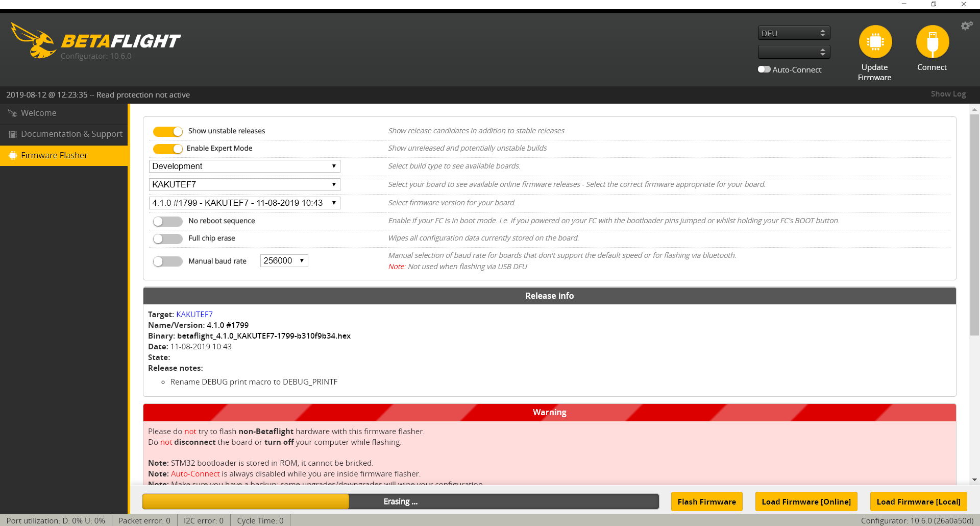Minimize the Betaflight window
The width and height of the screenshot is (980, 526).
[904, 4]
